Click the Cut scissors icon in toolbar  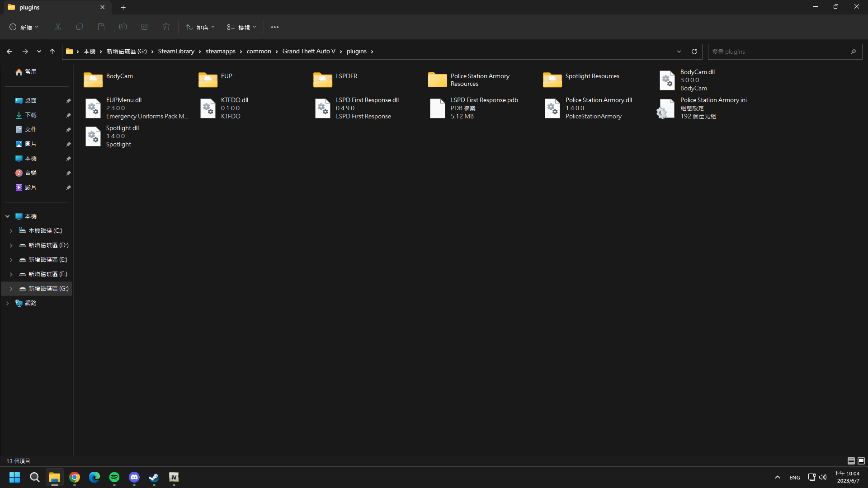tap(58, 27)
